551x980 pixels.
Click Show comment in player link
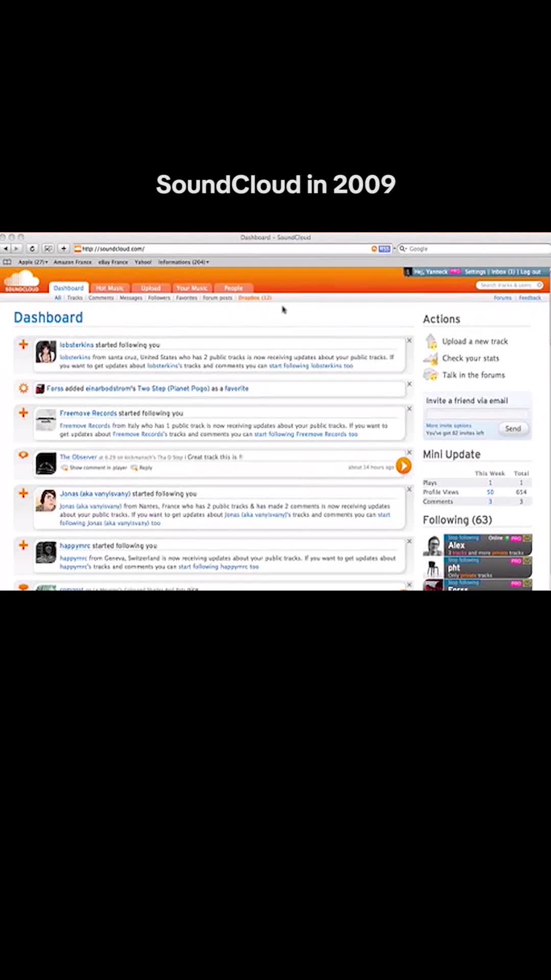pos(98,468)
